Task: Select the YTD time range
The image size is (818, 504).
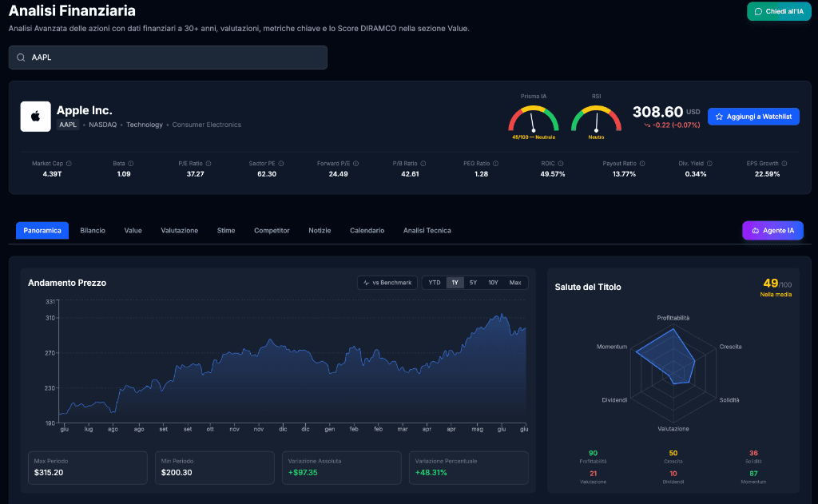Action: click(x=434, y=283)
